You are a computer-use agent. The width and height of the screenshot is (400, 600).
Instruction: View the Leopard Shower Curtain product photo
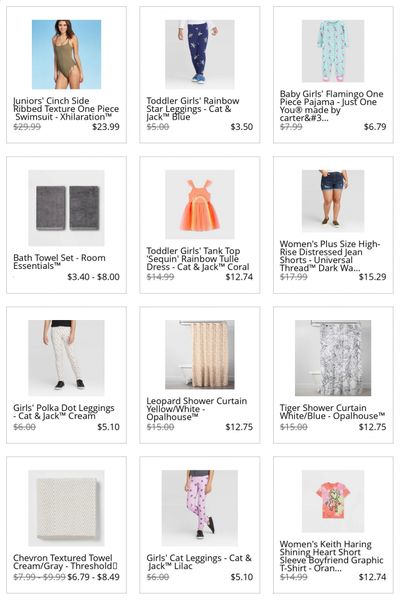pyautogui.click(x=199, y=354)
